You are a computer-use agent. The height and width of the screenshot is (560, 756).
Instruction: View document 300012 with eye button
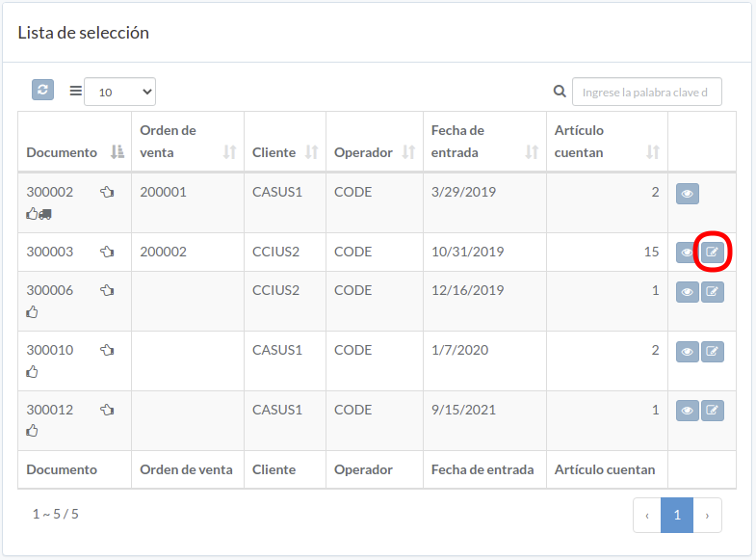pyautogui.click(x=687, y=411)
